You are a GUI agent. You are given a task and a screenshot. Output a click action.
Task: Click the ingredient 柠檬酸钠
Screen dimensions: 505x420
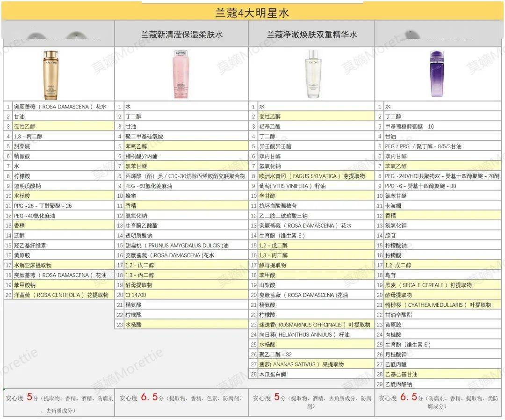(x=396, y=246)
